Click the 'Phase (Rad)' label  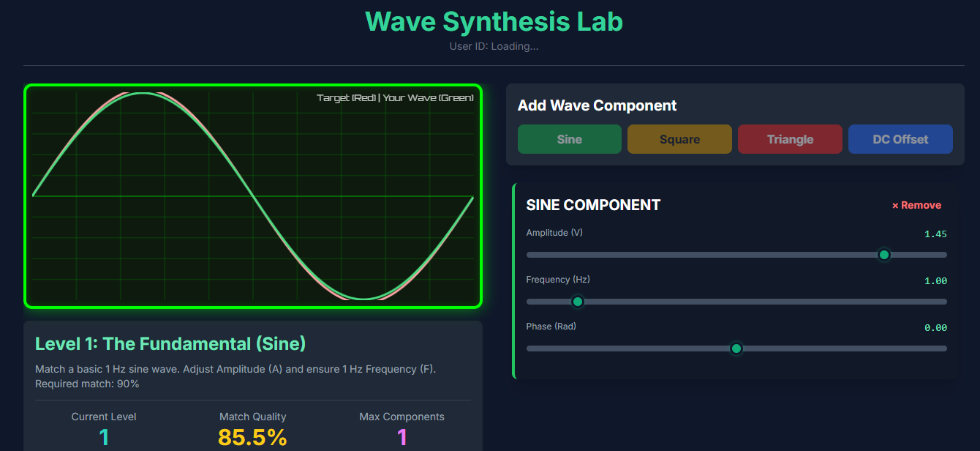click(x=551, y=327)
